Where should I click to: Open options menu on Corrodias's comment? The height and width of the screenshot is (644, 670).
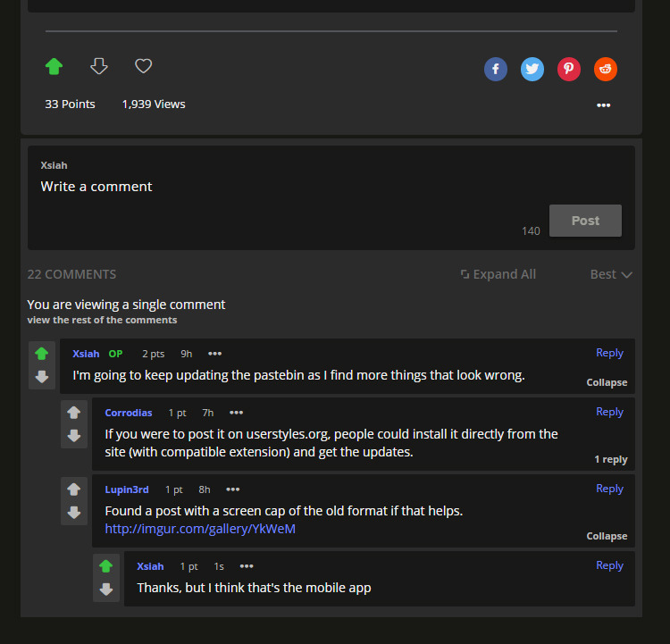[236, 413]
